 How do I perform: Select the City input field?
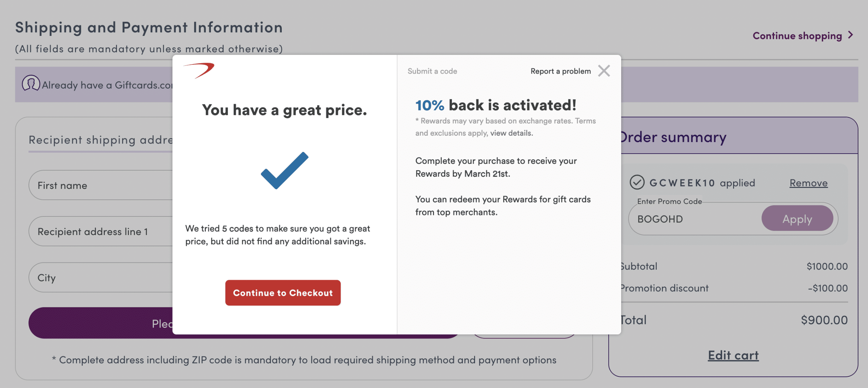point(102,278)
